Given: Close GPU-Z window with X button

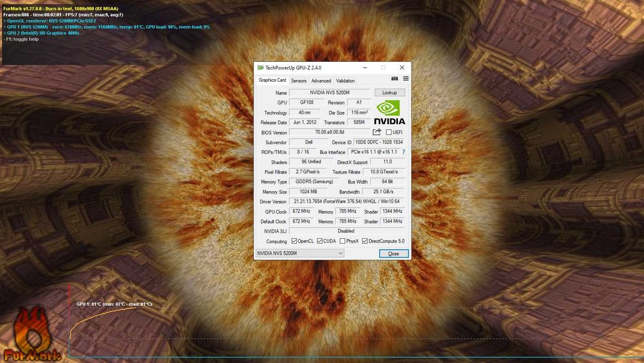Looking at the screenshot, I should 402,68.
